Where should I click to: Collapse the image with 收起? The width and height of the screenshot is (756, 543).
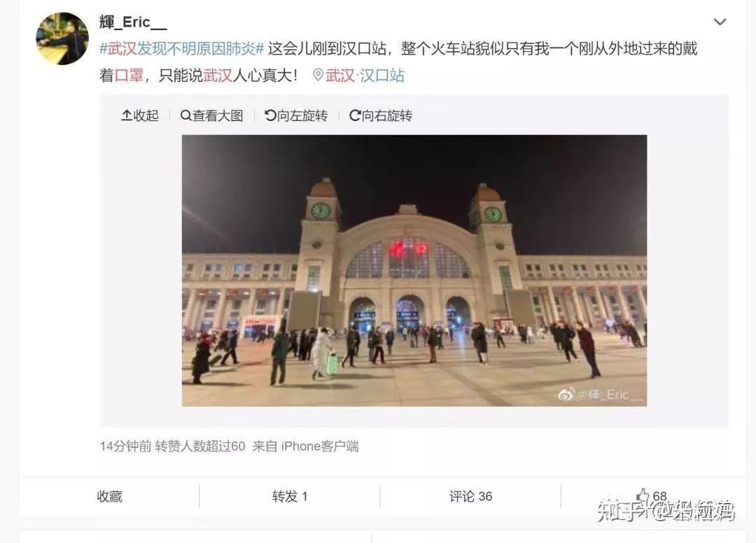pos(140,115)
